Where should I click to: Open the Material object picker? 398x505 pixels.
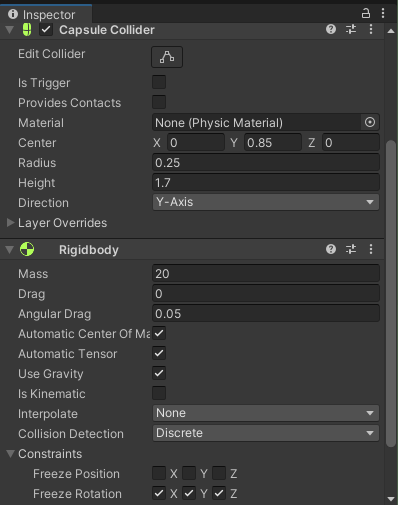point(370,122)
